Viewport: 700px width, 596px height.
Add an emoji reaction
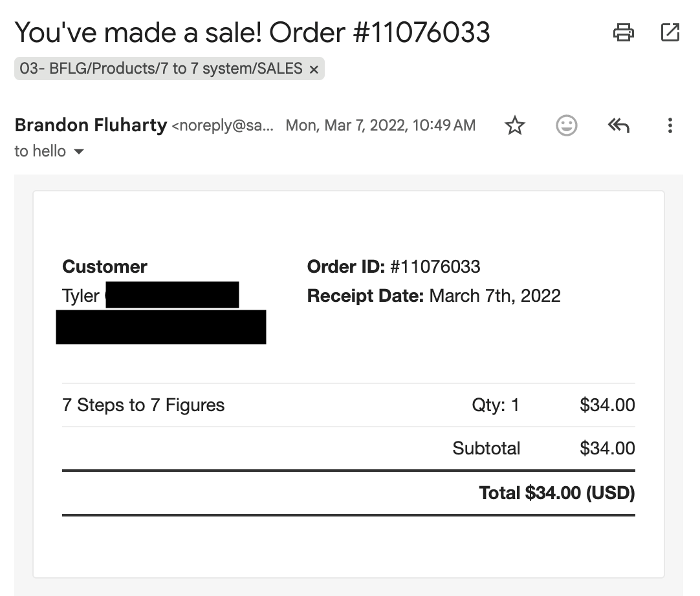(x=567, y=125)
